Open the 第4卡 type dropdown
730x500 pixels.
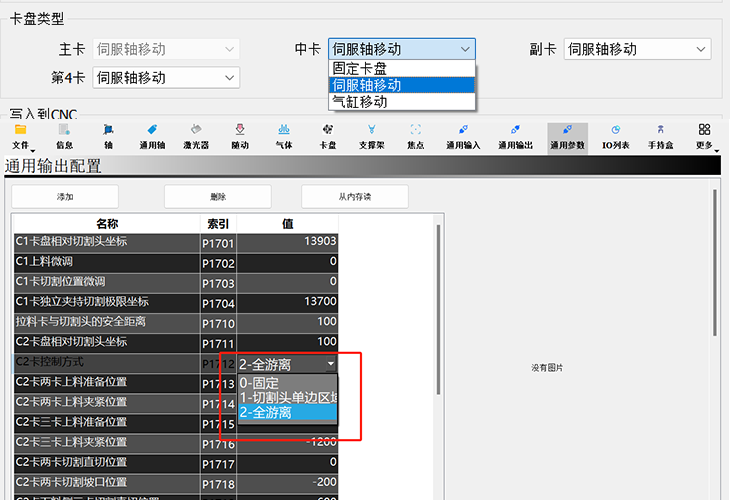166,77
